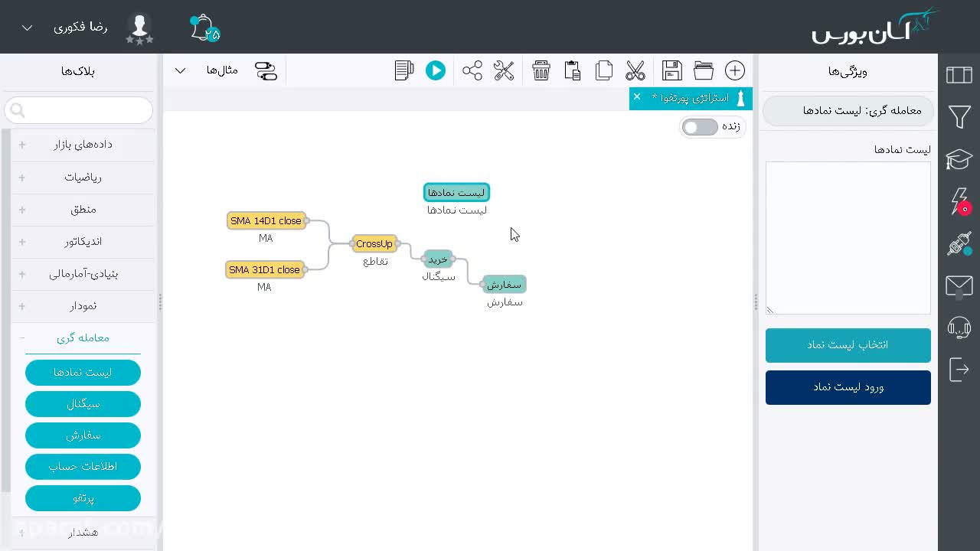Click the save floppy disk icon
Viewport: 980px width, 551px height.
pyautogui.click(x=672, y=70)
